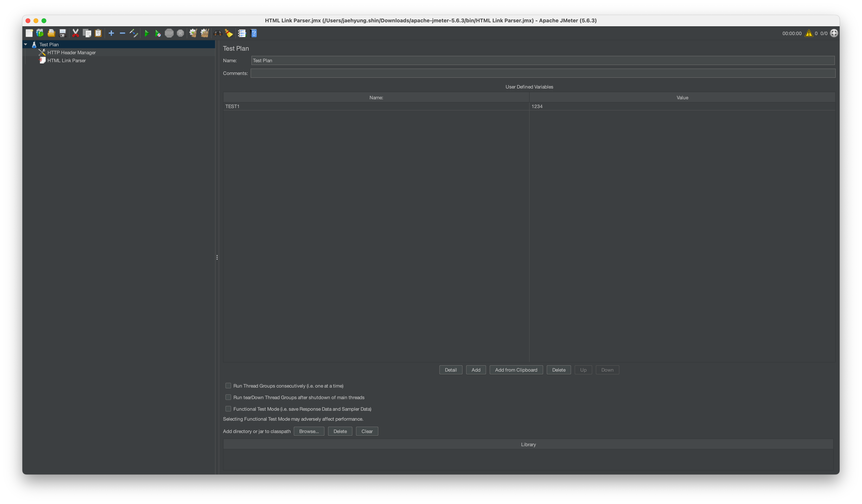Viewport: 862px width, 504px height.
Task: Click Add from Clipboard button
Action: 516,370
